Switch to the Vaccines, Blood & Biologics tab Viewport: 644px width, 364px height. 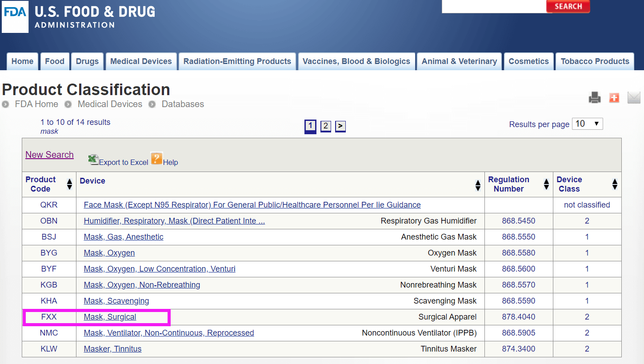tap(356, 61)
